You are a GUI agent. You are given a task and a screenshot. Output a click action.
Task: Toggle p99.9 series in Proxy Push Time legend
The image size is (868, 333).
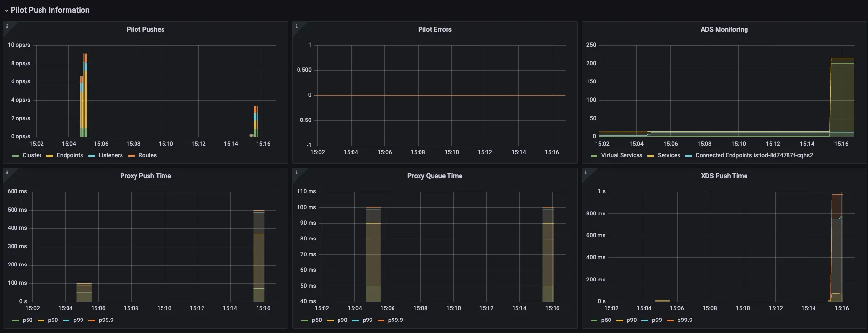pos(106,320)
